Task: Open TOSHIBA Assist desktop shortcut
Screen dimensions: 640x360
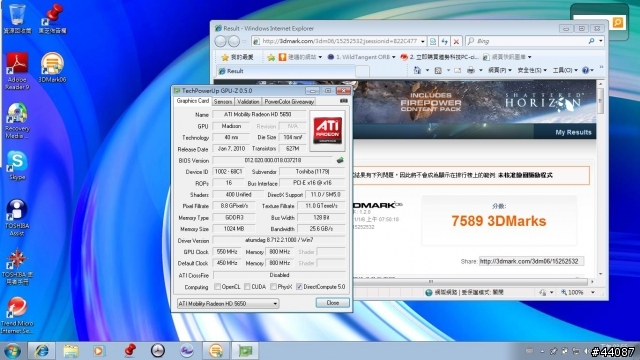Action: click(17, 217)
